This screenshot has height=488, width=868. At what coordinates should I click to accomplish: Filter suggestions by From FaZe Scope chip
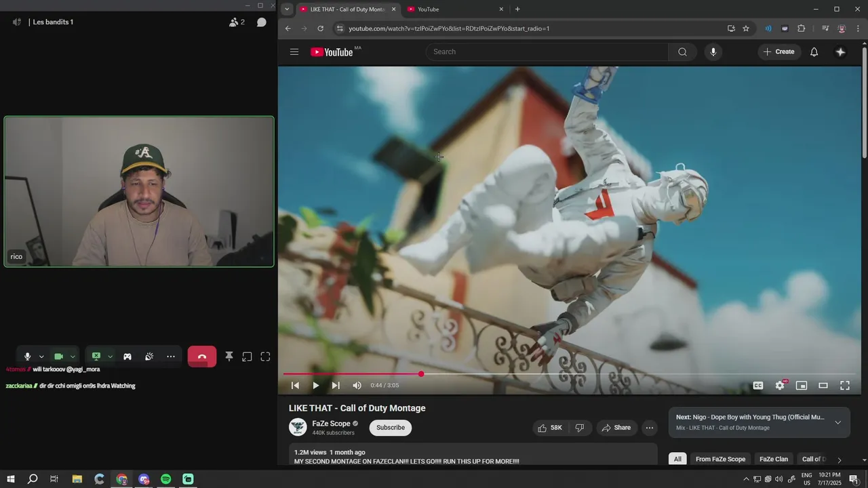[x=720, y=459]
